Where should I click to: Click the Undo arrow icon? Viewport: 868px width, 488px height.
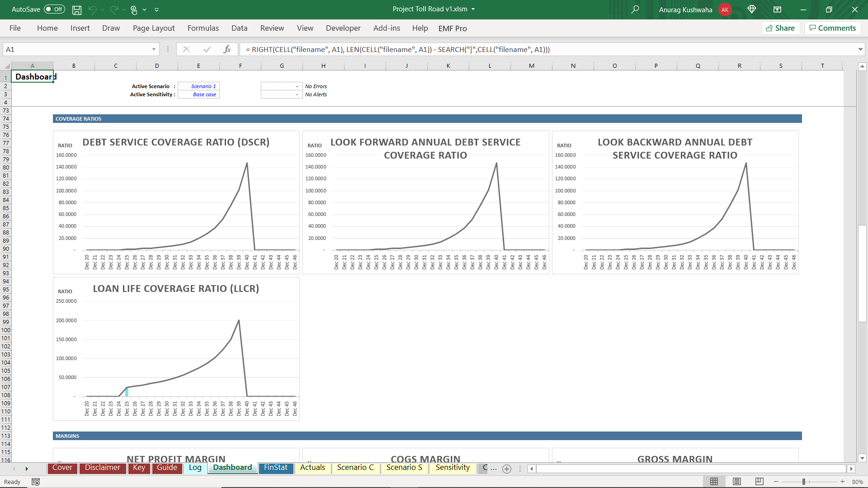[92, 9]
